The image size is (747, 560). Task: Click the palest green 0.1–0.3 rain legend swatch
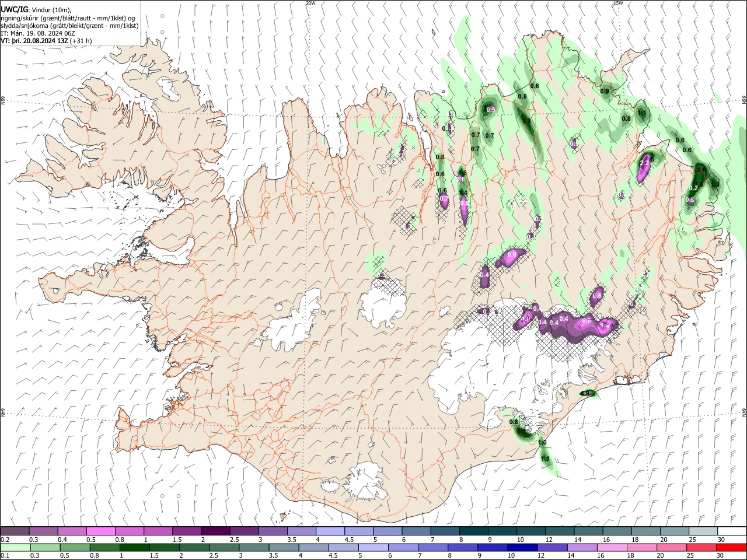coord(15,547)
